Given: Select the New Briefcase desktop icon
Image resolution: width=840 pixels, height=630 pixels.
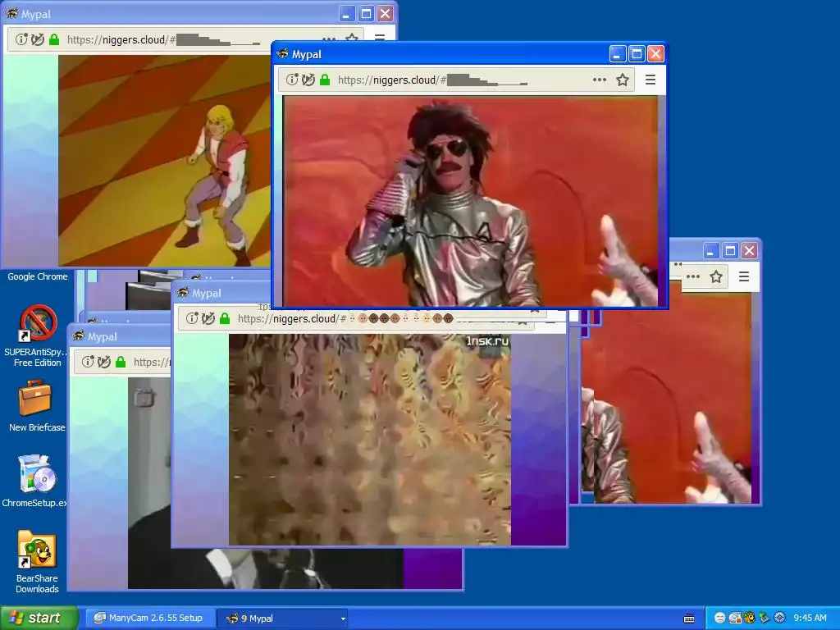Looking at the screenshot, I should coord(36,406).
